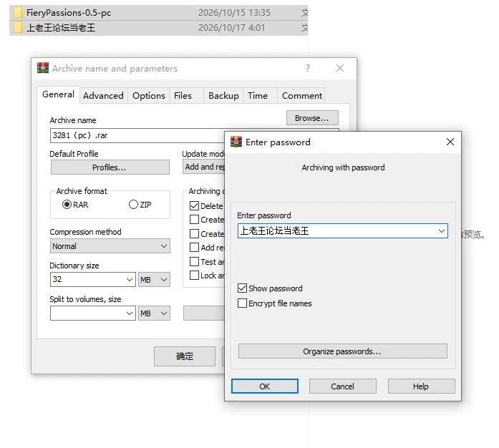The width and height of the screenshot is (499, 448).
Task: Enable Encrypt file names checkbox
Action: point(242,303)
